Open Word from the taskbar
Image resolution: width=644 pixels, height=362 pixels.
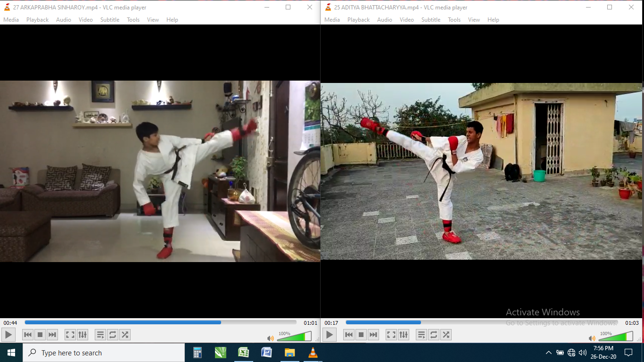267,353
